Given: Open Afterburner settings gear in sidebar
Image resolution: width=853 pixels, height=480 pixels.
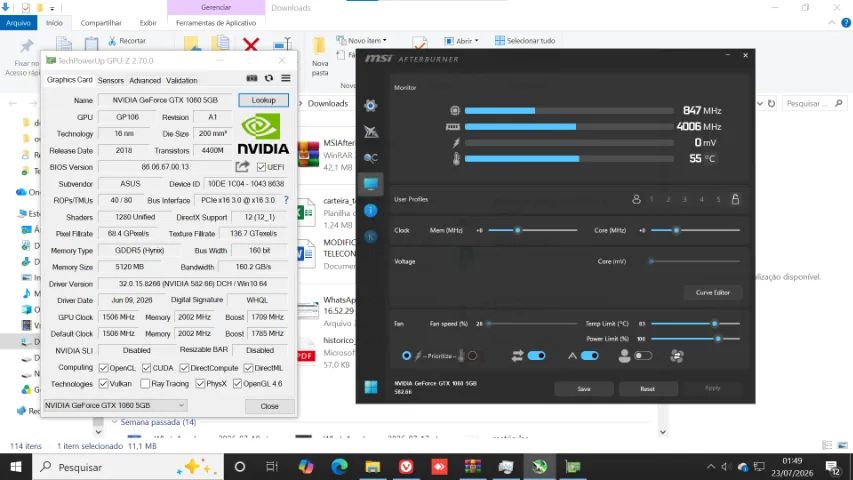Looking at the screenshot, I should coord(370,106).
